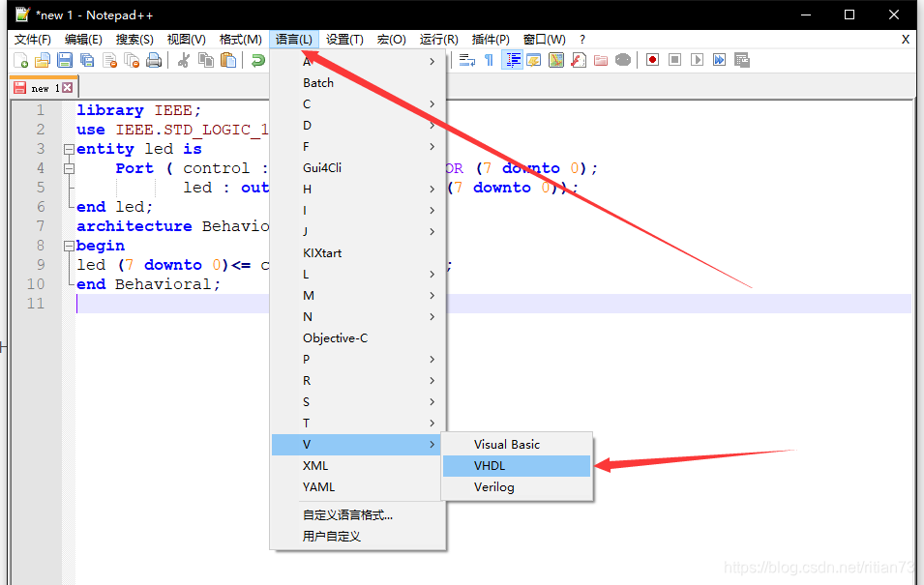Viewport: 924px width, 585px height.
Task: Open the 编辑(E) menu
Action: (83, 40)
